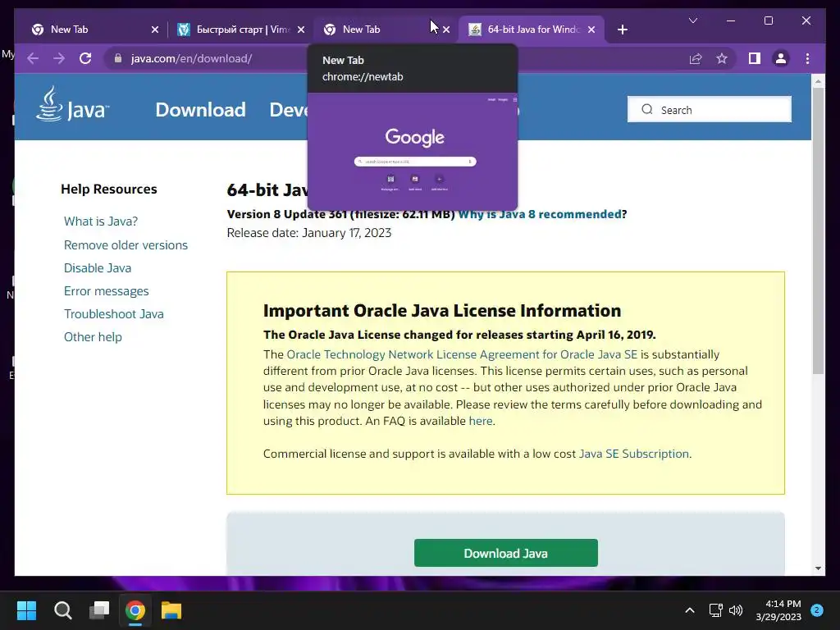840x630 pixels.
Task: Reload the Java download page
Action: pos(85,58)
